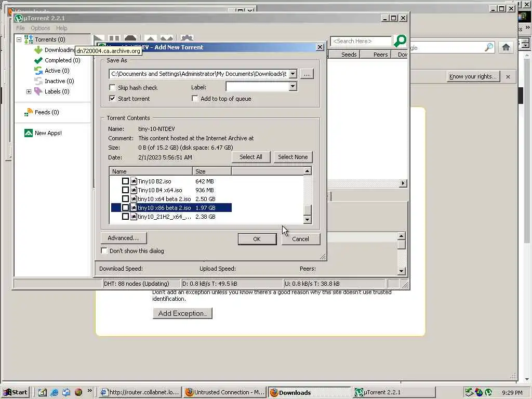Click the Preferences gear toolbar icon
The height and width of the screenshot is (399, 532).
click(187, 38)
